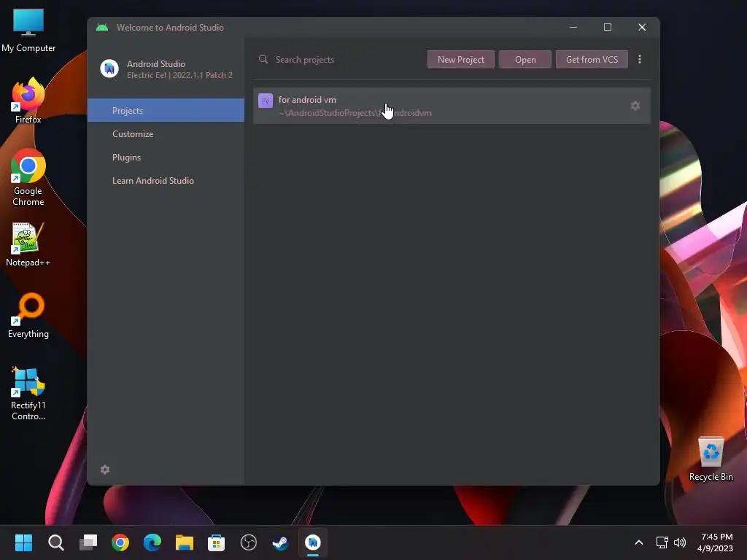Focus the Search projects field
Viewport: 747px width, 560px height.
(338, 60)
